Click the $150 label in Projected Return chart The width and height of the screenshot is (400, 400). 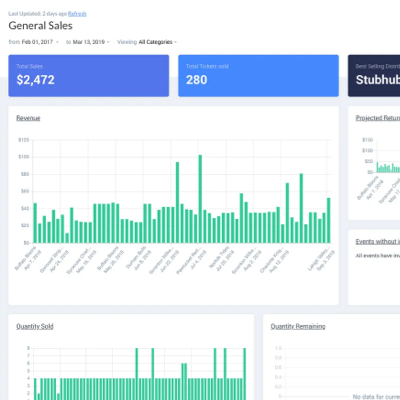(368, 140)
